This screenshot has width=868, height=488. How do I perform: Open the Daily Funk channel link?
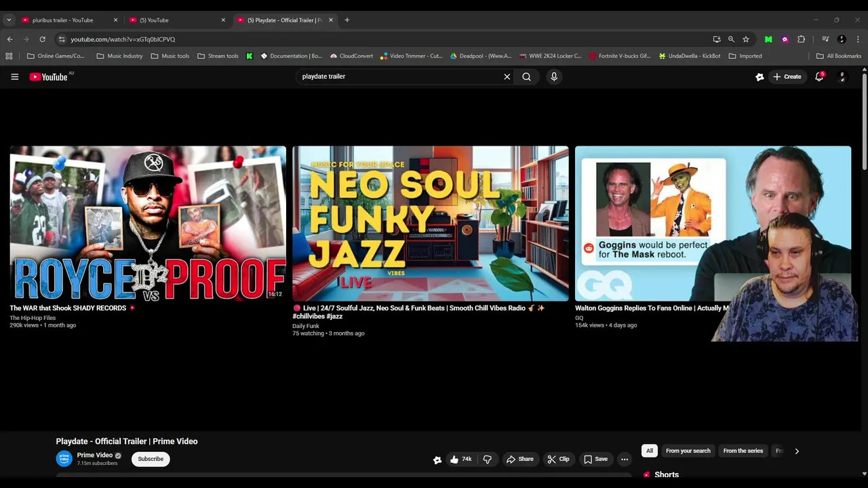(306, 326)
